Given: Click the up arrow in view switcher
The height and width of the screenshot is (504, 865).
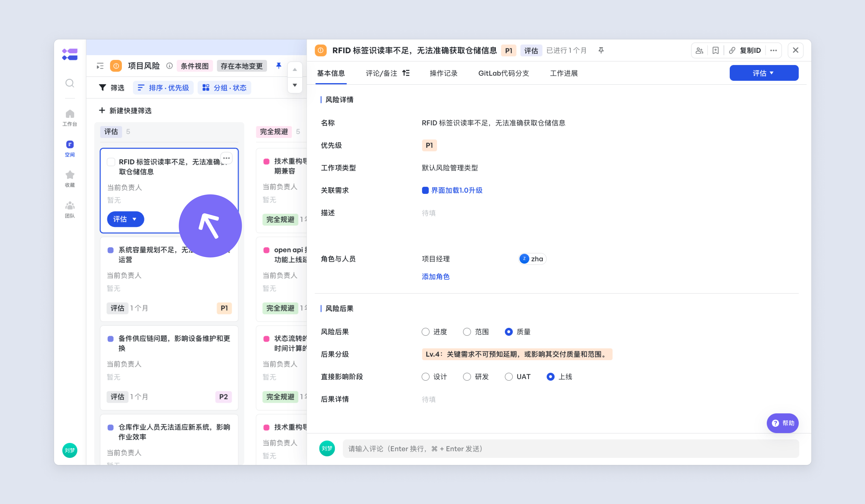Looking at the screenshot, I should (294, 70).
